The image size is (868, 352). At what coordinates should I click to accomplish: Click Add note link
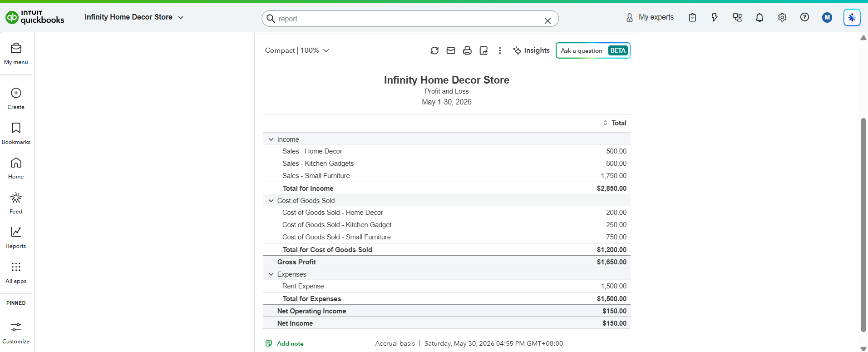click(285, 343)
